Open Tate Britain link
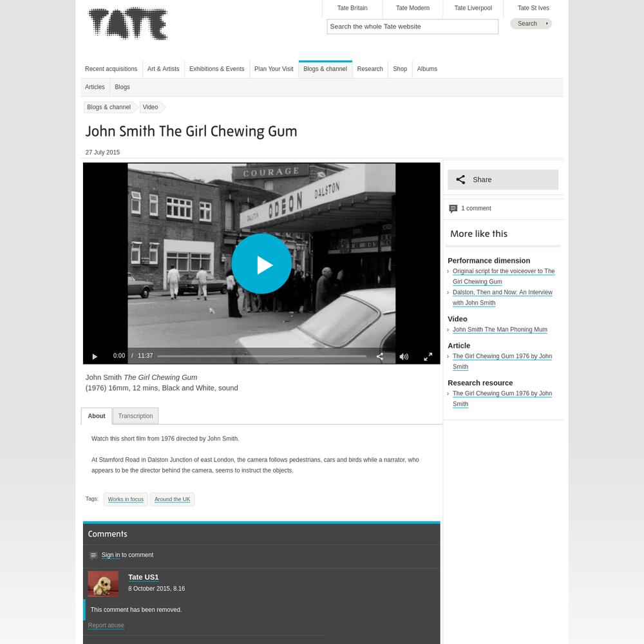 pos(352,8)
